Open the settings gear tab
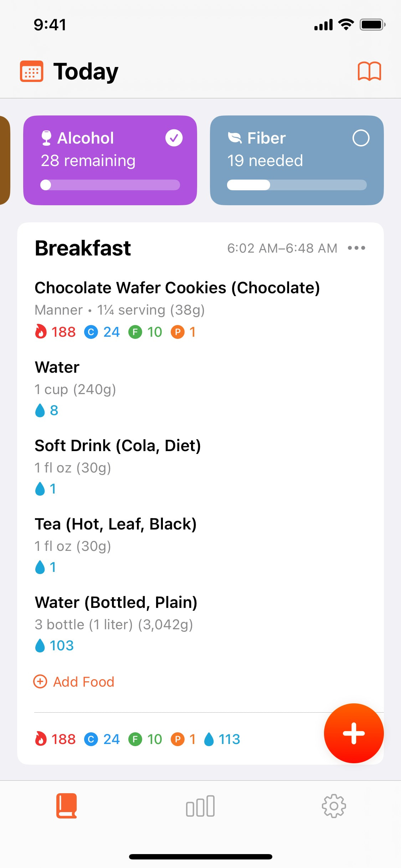 [334, 806]
